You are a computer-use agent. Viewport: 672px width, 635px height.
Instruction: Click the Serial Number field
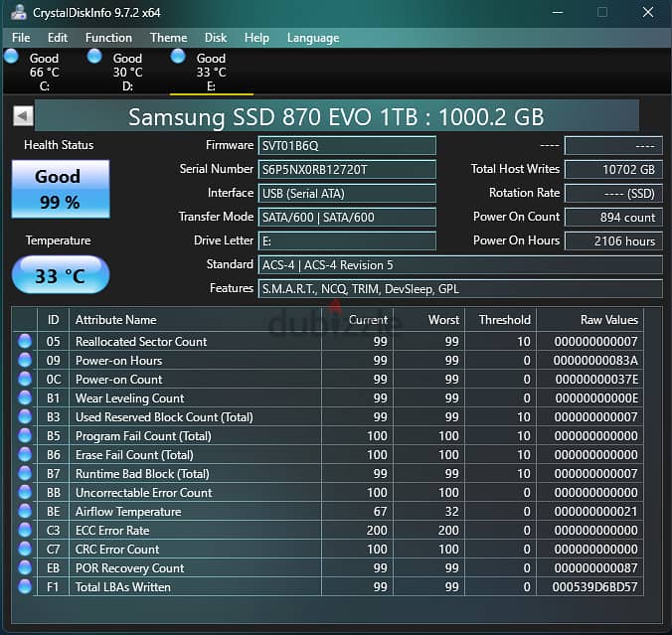[x=347, y=169]
